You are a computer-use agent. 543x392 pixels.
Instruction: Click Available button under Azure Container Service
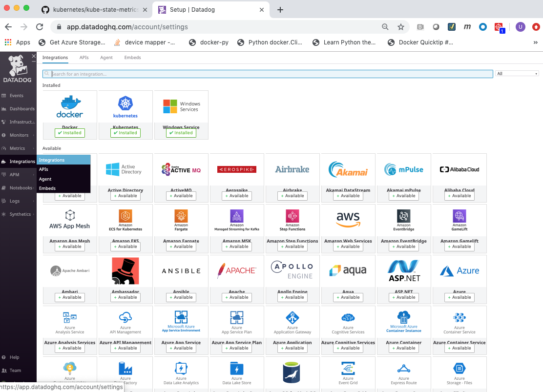tap(459, 348)
